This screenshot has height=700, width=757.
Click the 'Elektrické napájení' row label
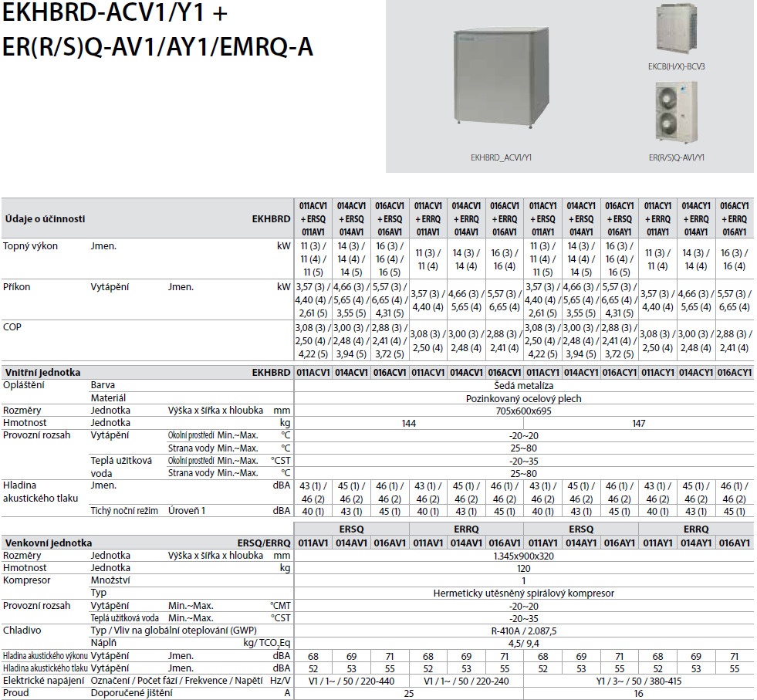43,681
